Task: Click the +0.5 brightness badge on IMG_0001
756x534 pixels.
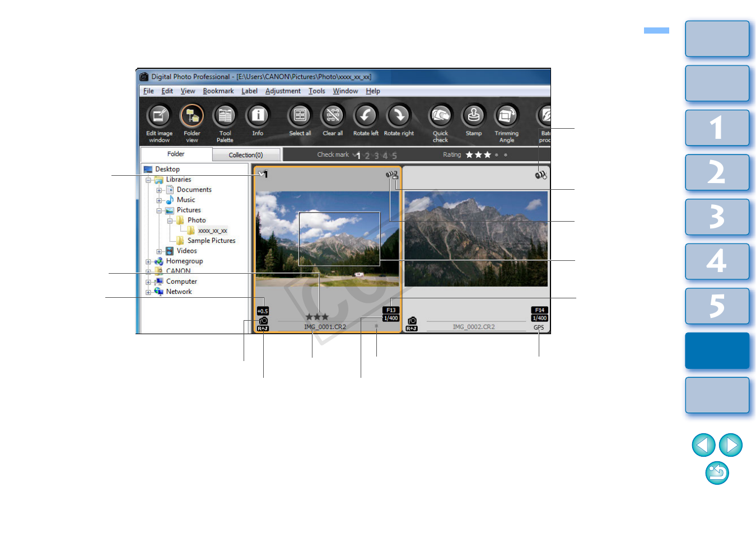Action: coord(263,311)
